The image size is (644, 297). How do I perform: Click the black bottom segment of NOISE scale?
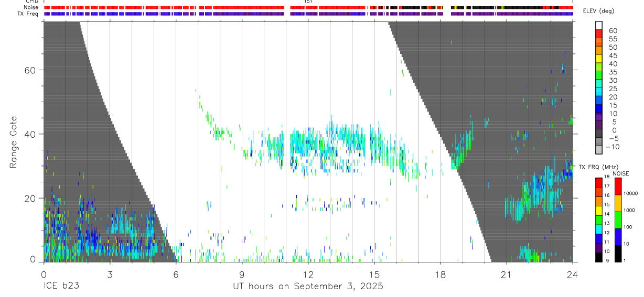point(618,254)
